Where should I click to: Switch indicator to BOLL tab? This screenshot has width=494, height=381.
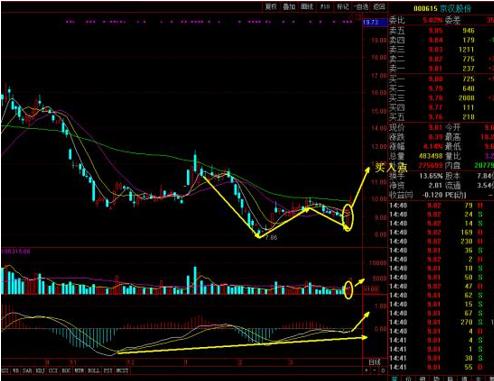click(94, 371)
